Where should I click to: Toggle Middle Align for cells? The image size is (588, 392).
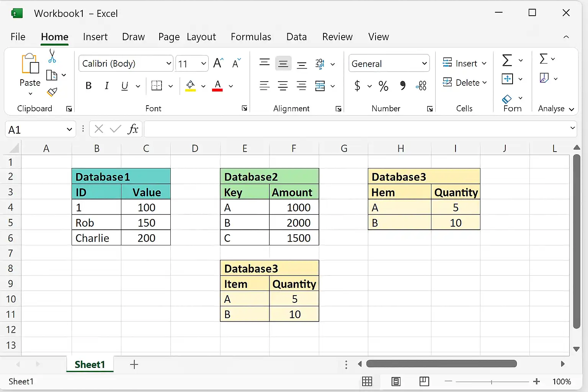coord(283,64)
